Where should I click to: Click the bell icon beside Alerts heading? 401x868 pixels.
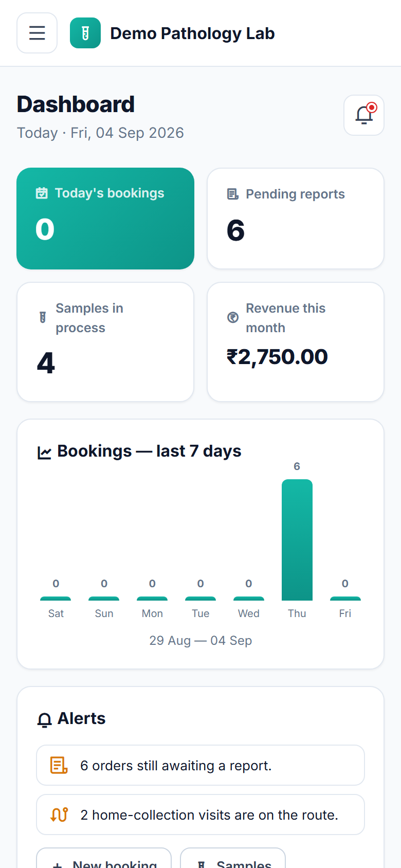45,720
